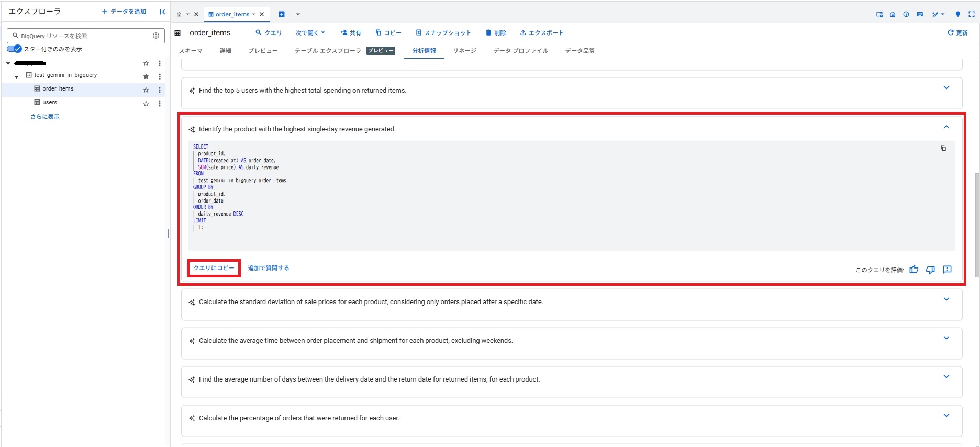
Task: Star the users table
Action: (x=146, y=104)
